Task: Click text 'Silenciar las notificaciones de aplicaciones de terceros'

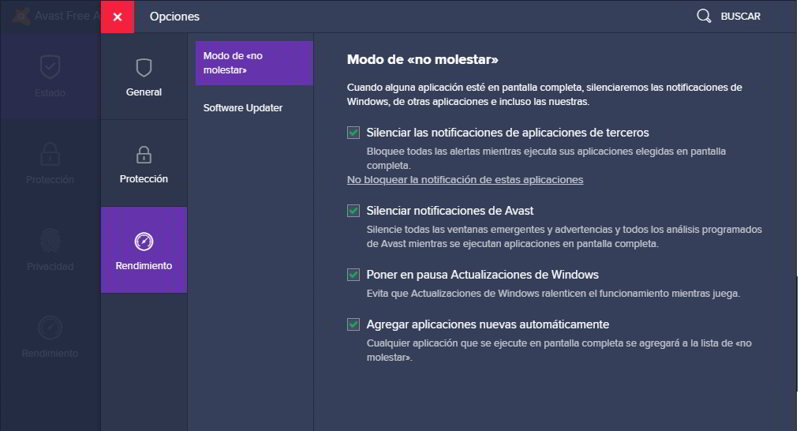Action: click(508, 133)
